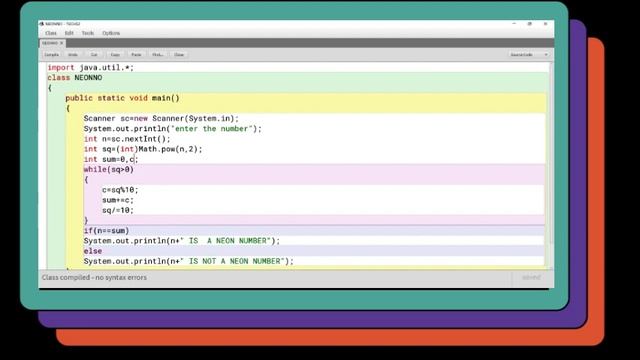The height and width of the screenshot is (360, 640).
Task: Click 'import java.util.*;' line
Action: 91,68
